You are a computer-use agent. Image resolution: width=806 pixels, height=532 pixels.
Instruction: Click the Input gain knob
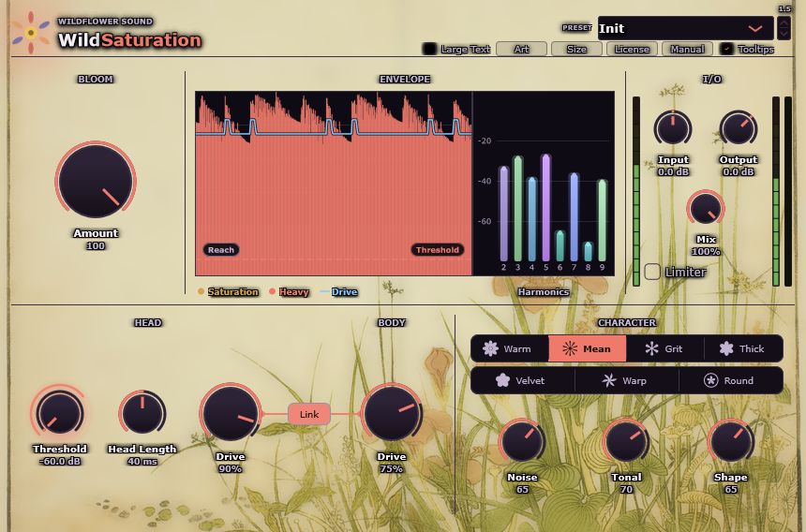click(x=672, y=129)
